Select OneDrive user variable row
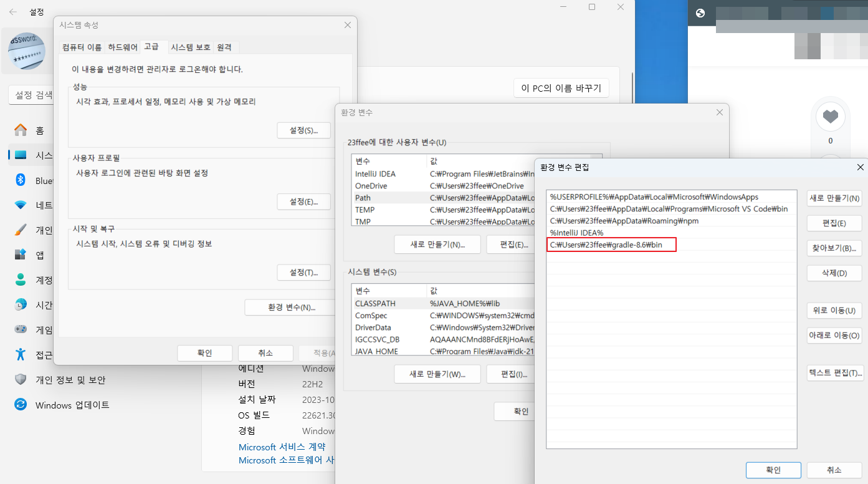The height and width of the screenshot is (484, 868). (443, 186)
